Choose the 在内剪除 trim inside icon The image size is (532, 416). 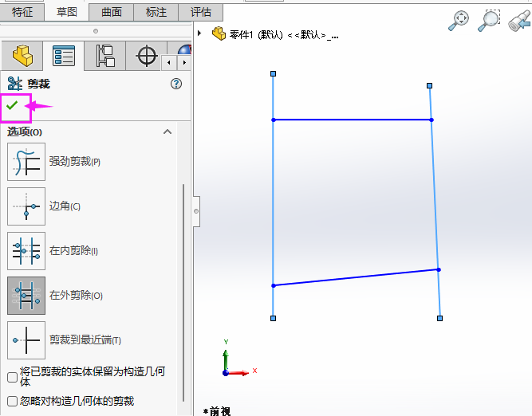coord(26,251)
